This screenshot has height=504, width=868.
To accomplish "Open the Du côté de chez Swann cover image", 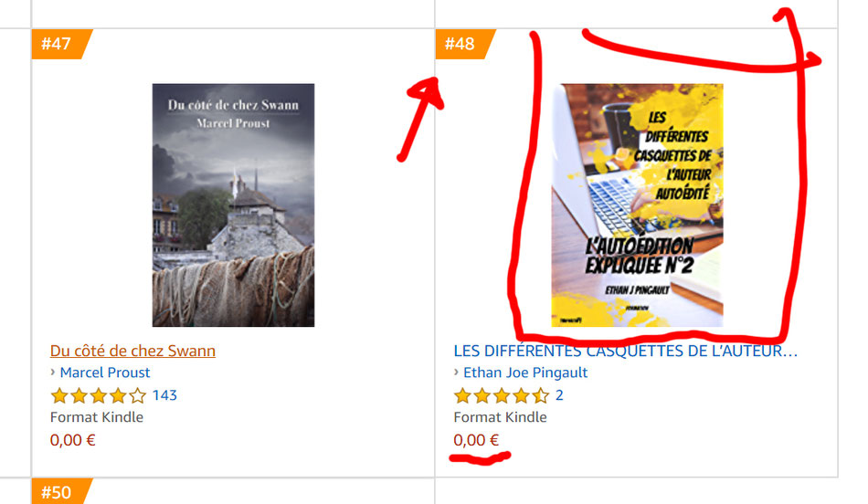I will tap(233, 205).
